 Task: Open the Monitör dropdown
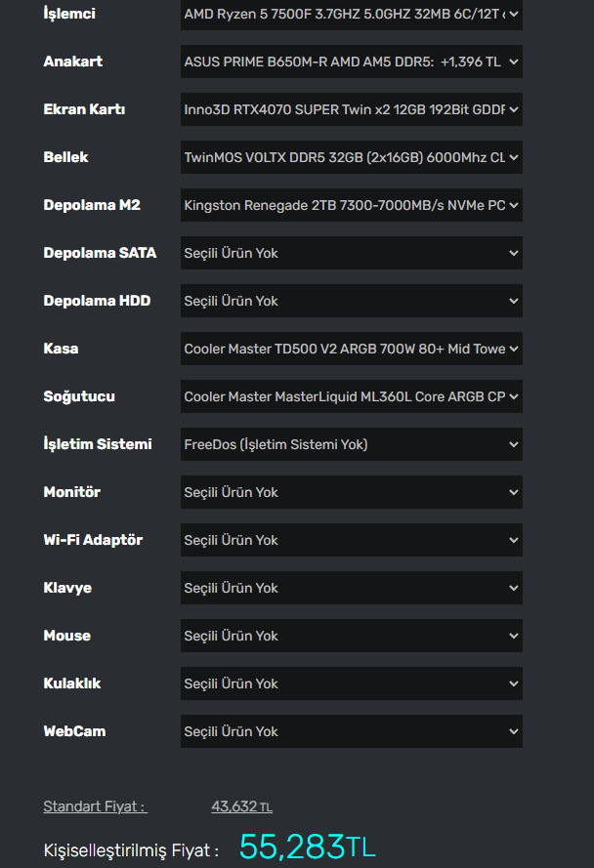(351, 492)
